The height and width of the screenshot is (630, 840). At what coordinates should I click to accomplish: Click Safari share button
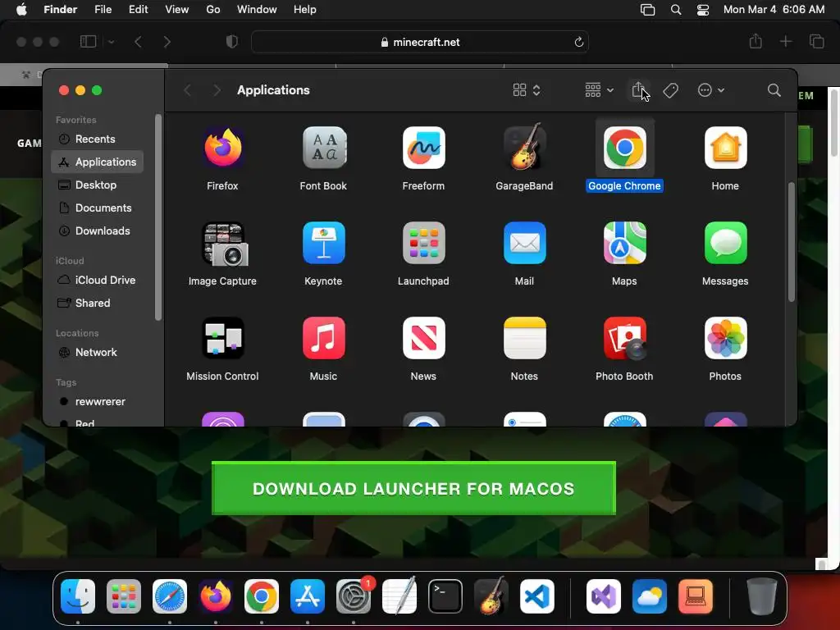(756, 41)
